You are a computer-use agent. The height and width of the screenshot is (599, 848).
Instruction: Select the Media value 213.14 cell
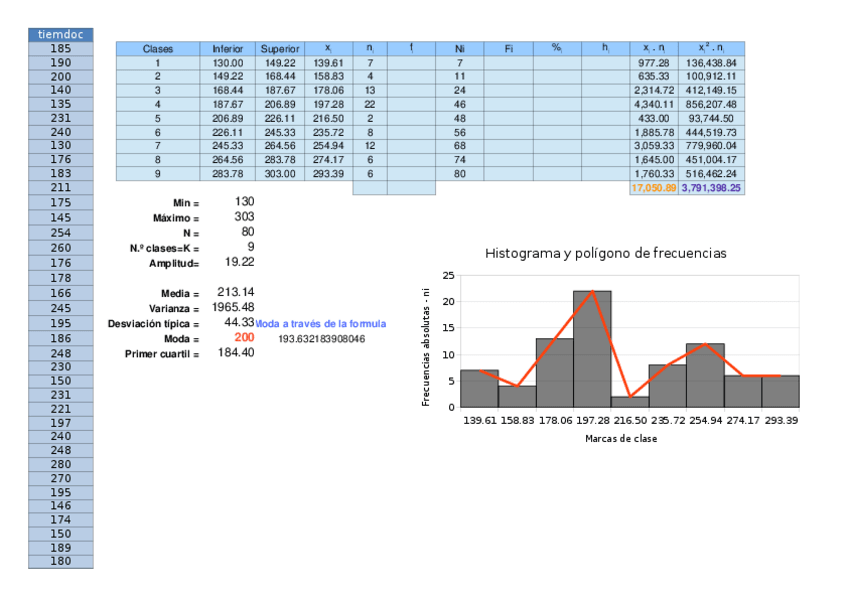[x=235, y=292]
